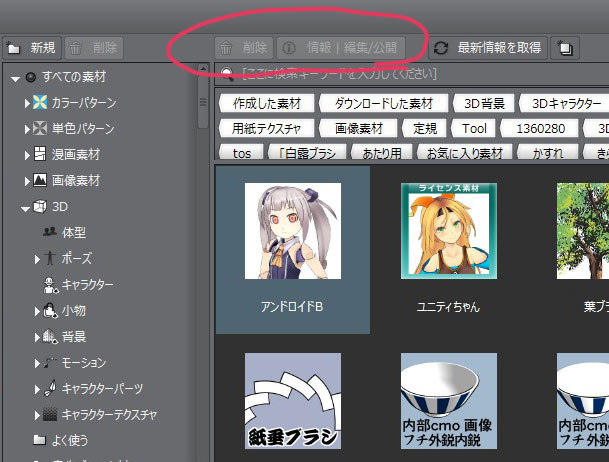The width and height of the screenshot is (609, 462).
Task: Select the 漫画素材 panel-layout icon
Action: click(40, 154)
